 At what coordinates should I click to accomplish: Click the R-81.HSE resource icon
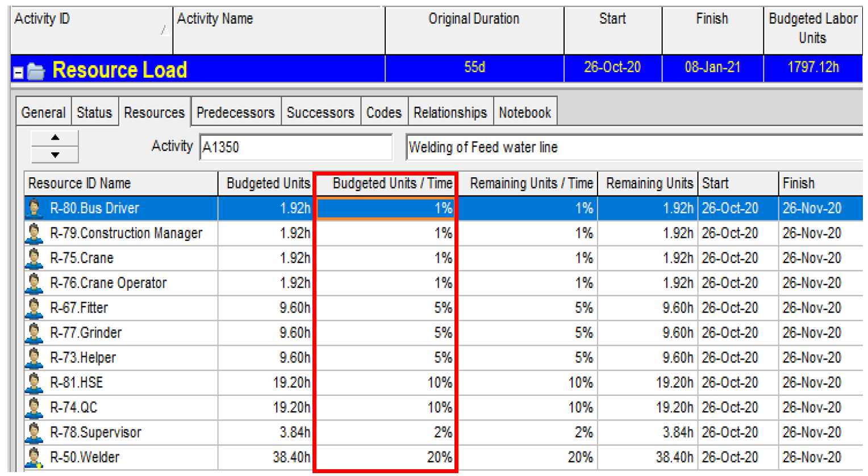pos(33,382)
